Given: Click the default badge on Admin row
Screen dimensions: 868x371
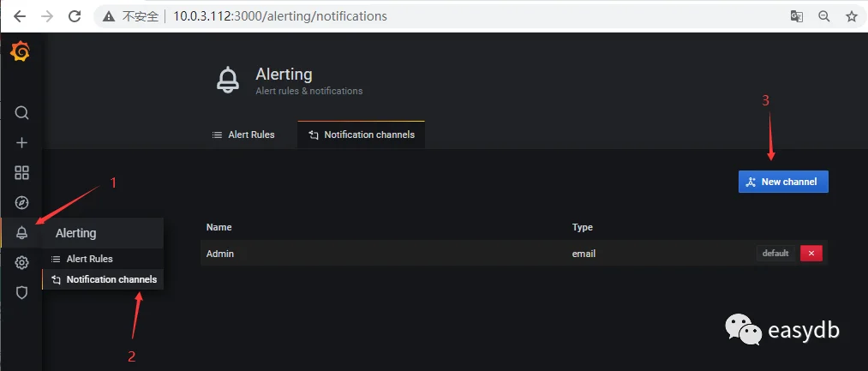Looking at the screenshot, I should [x=775, y=253].
